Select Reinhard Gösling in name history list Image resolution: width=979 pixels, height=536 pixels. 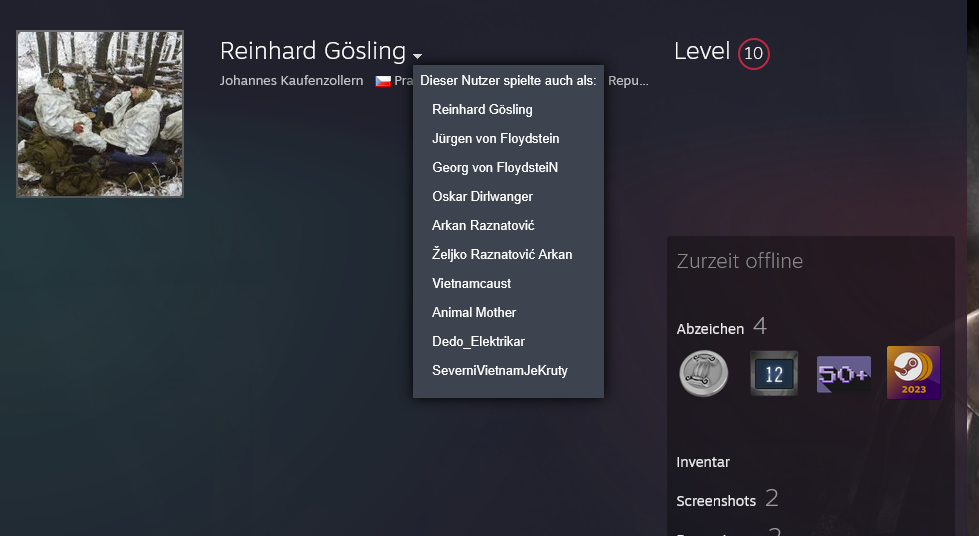[x=482, y=109]
